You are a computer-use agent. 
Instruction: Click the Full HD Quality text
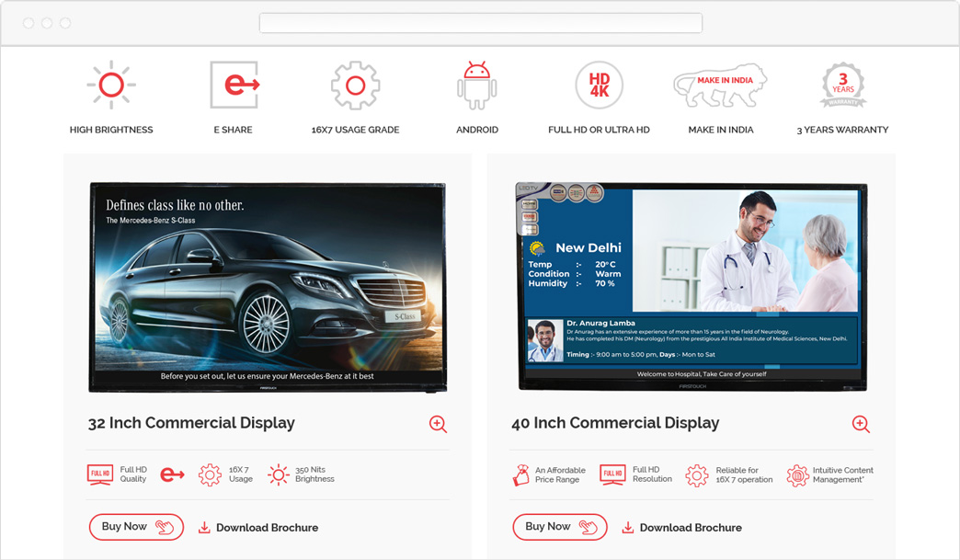133,474
